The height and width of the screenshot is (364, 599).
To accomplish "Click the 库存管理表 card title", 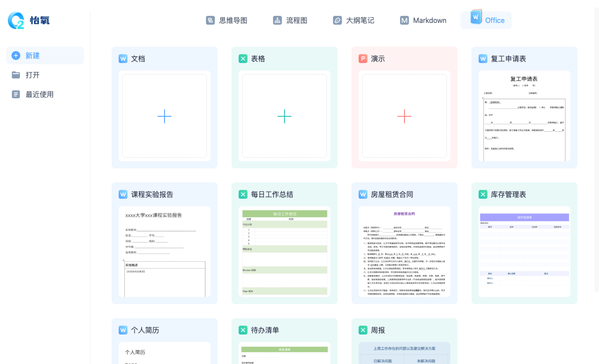I will point(508,195).
